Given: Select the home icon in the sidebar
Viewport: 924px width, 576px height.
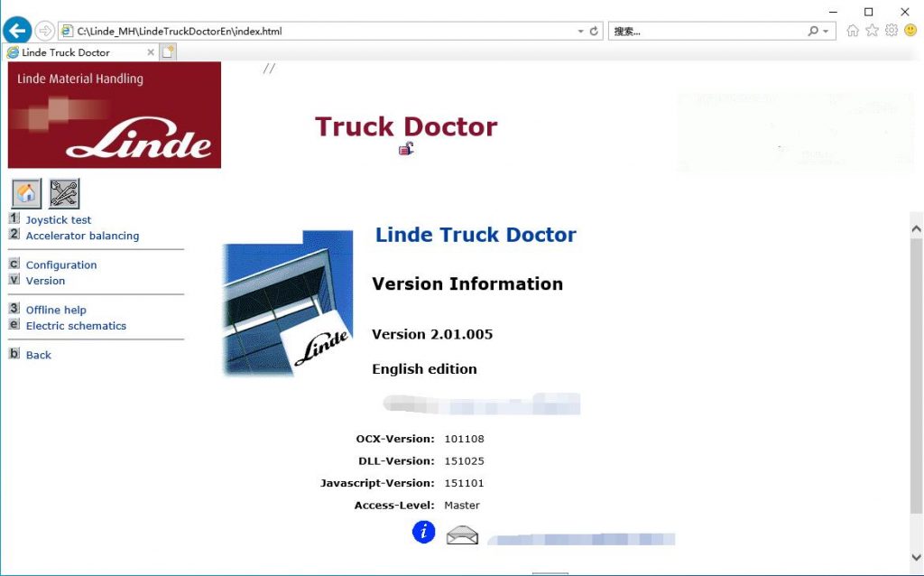Looking at the screenshot, I should coord(25,191).
